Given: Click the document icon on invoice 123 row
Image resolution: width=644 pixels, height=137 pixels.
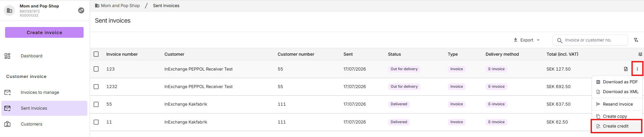Looking at the screenshot, I should coord(626,69).
